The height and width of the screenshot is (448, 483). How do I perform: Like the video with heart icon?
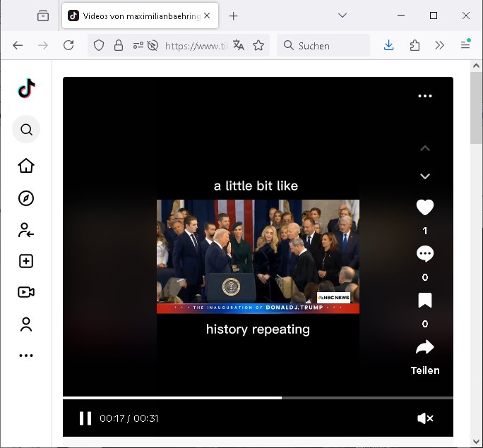[x=425, y=207]
